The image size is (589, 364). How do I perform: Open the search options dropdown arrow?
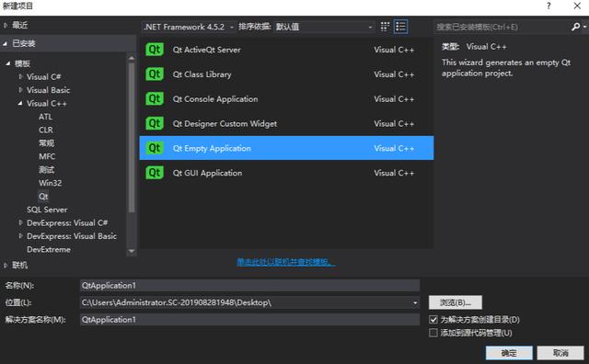pos(585,27)
